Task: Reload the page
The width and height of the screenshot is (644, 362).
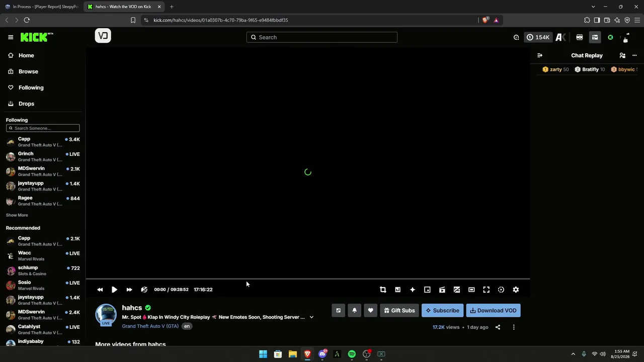Action: click(27, 20)
